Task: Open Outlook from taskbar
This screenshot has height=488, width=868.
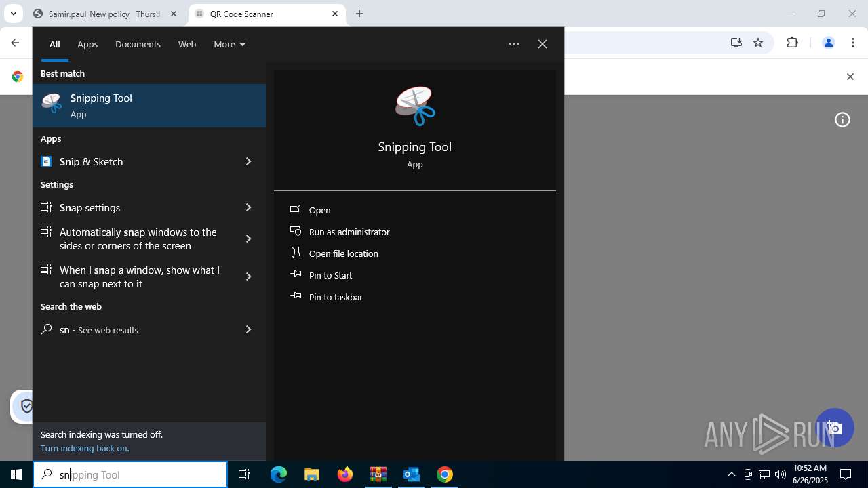Action: click(412, 474)
